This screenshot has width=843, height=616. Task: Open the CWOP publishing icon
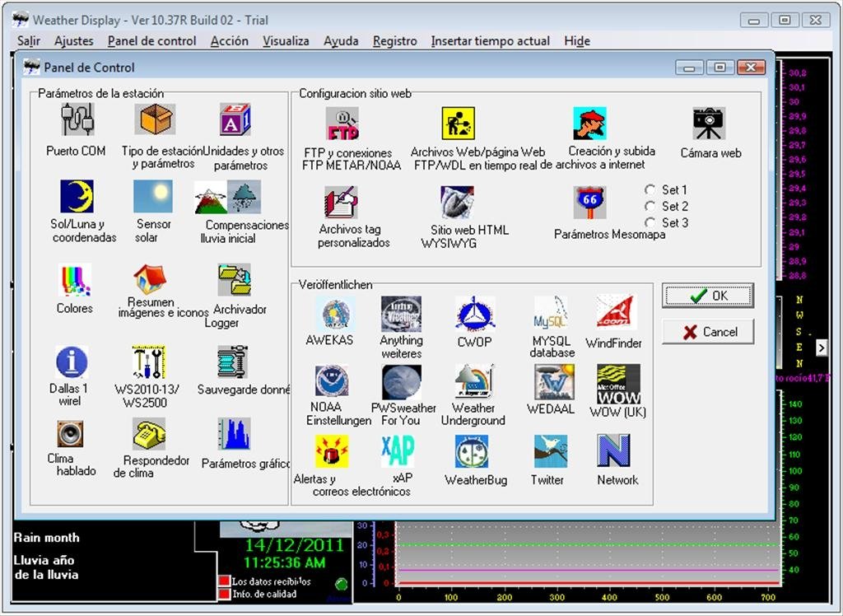475,313
